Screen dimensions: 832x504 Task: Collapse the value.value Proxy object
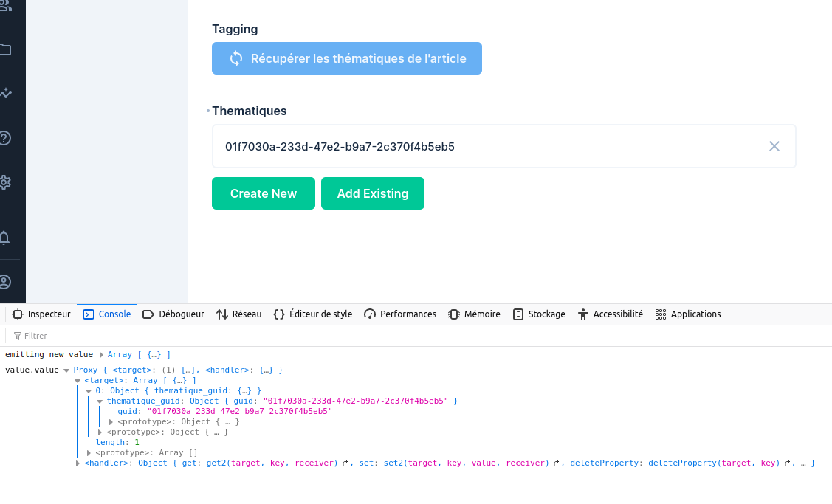(68, 370)
